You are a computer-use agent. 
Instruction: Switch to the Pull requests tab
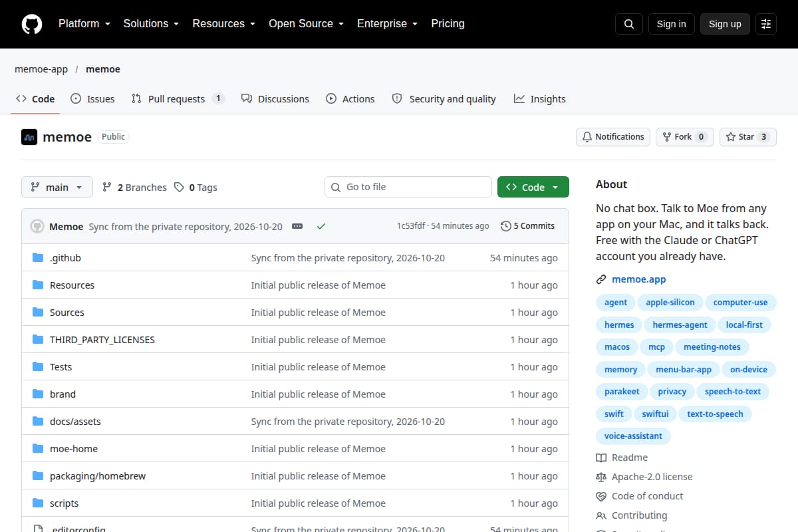tap(178, 99)
